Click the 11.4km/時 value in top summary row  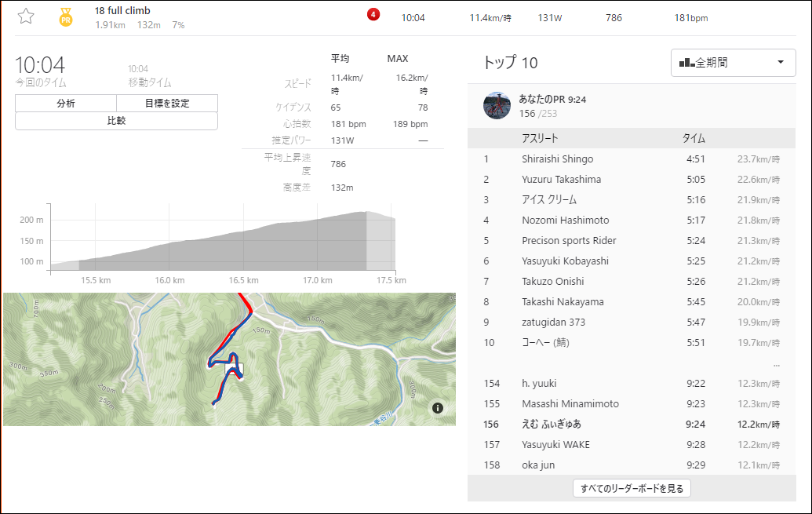pos(490,18)
